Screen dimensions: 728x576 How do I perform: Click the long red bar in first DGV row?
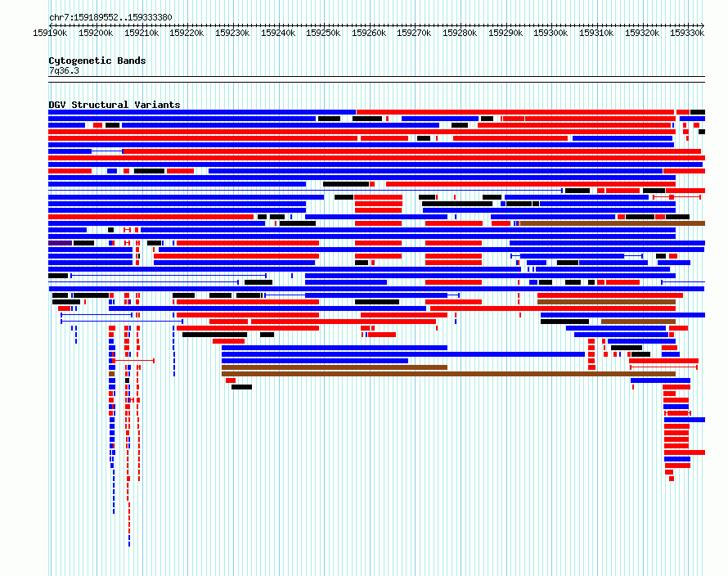515,112
